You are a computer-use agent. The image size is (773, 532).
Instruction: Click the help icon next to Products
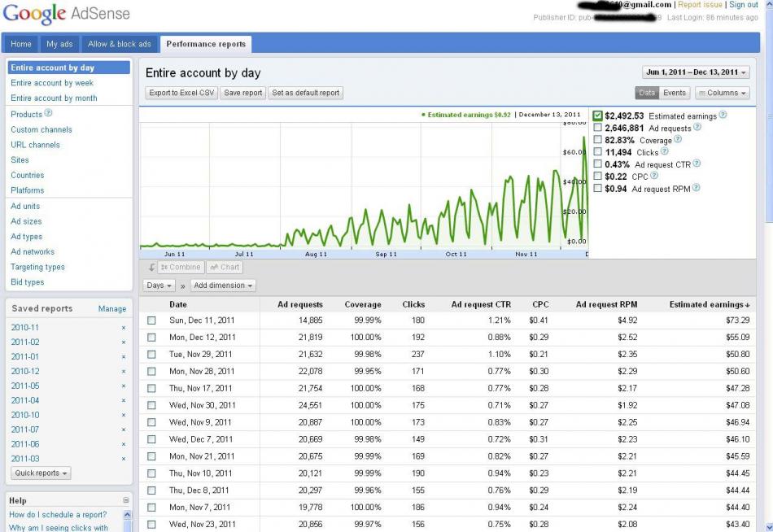click(x=48, y=113)
